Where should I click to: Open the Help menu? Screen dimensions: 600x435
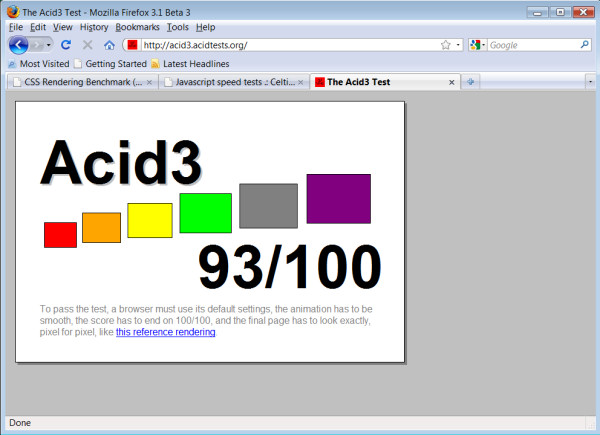coord(205,27)
